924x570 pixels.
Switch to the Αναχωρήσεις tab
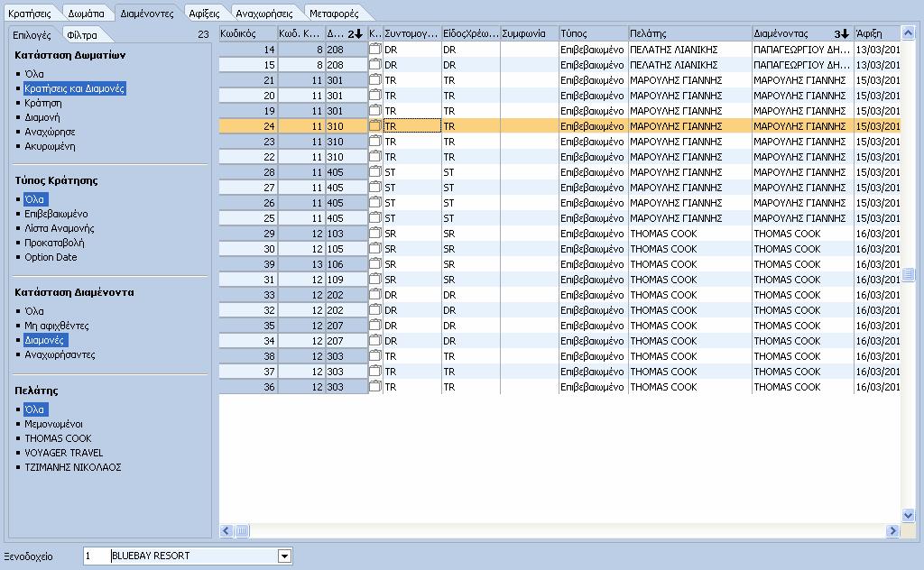[264, 13]
